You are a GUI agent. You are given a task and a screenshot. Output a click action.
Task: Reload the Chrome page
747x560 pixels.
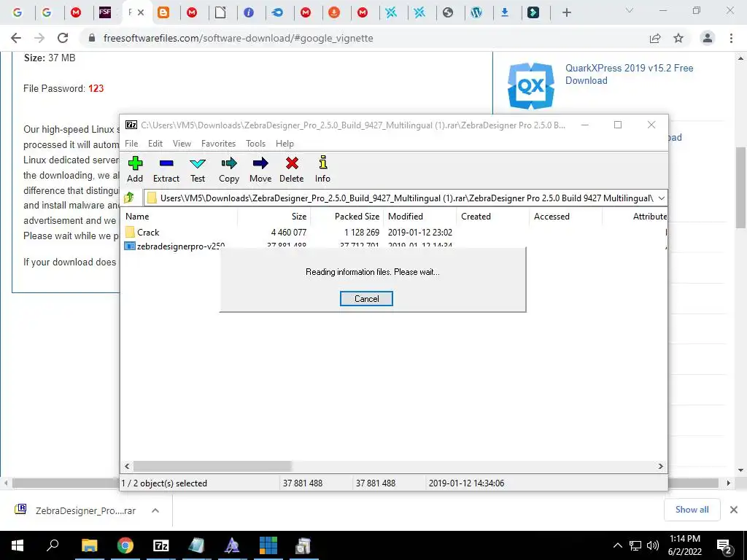pyautogui.click(x=63, y=38)
